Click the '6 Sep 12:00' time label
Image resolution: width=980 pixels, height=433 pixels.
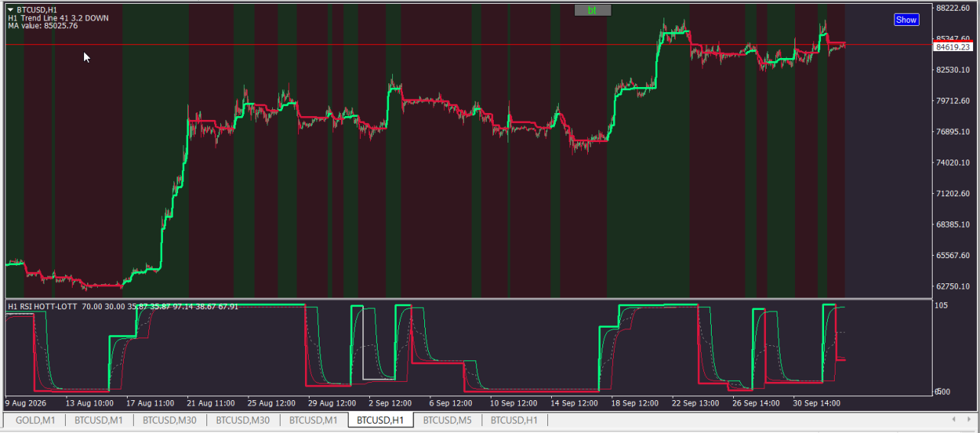click(450, 402)
